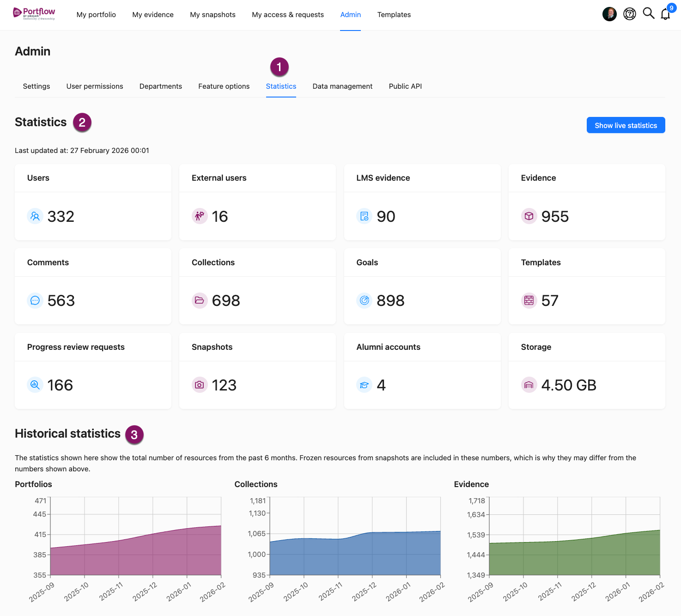The width and height of the screenshot is (681, 616).
Task: Click the LMS evidence icon
Action: [x=364, y=216]
